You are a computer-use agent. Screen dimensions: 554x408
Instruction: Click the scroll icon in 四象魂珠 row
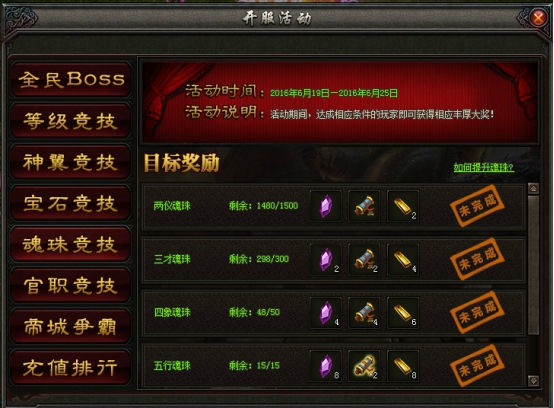364,313
